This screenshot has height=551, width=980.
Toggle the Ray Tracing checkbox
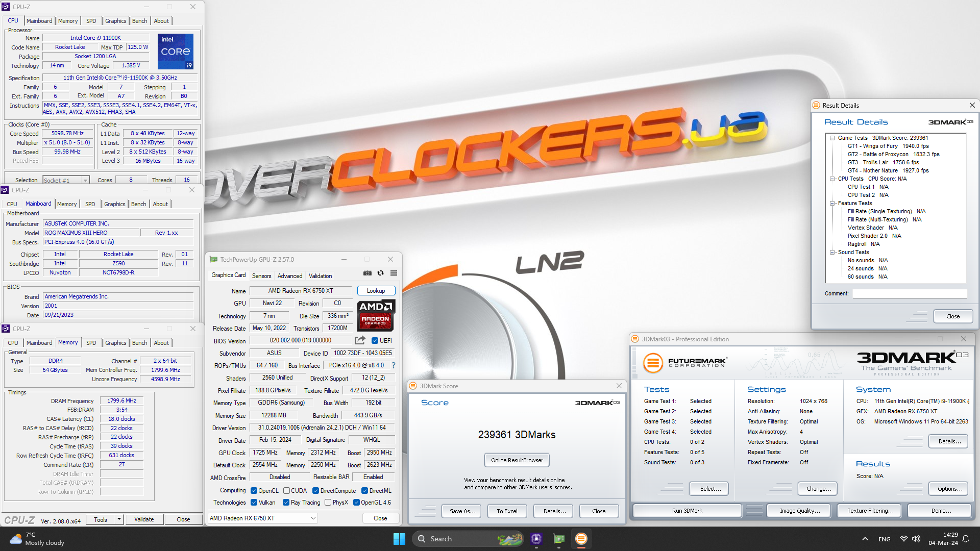[x=286, y=503]
